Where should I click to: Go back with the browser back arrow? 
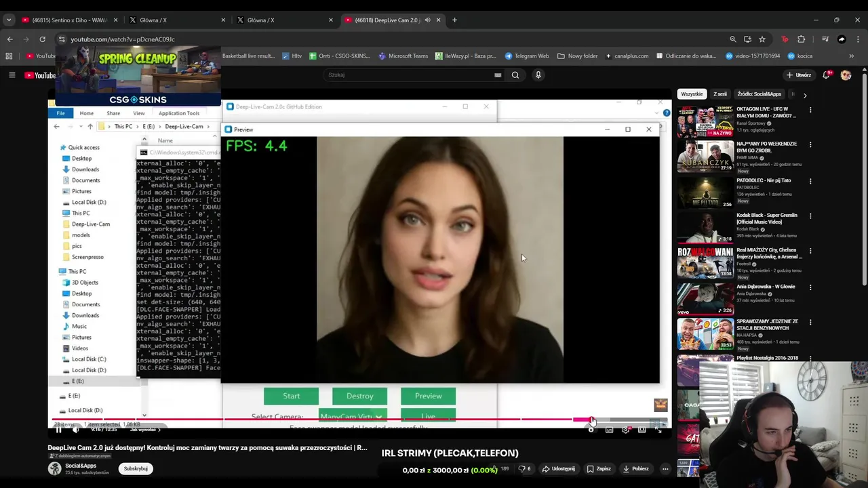point(9,39)
